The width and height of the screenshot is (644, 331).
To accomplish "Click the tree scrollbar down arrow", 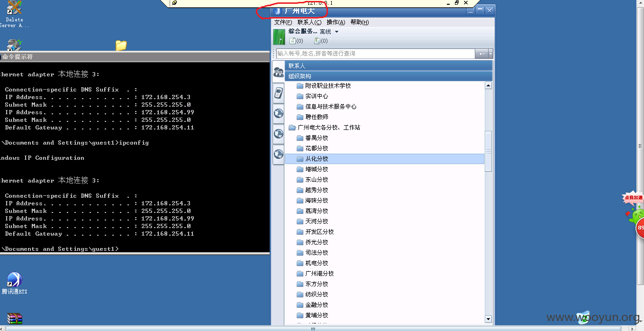I will pos(488,319).
